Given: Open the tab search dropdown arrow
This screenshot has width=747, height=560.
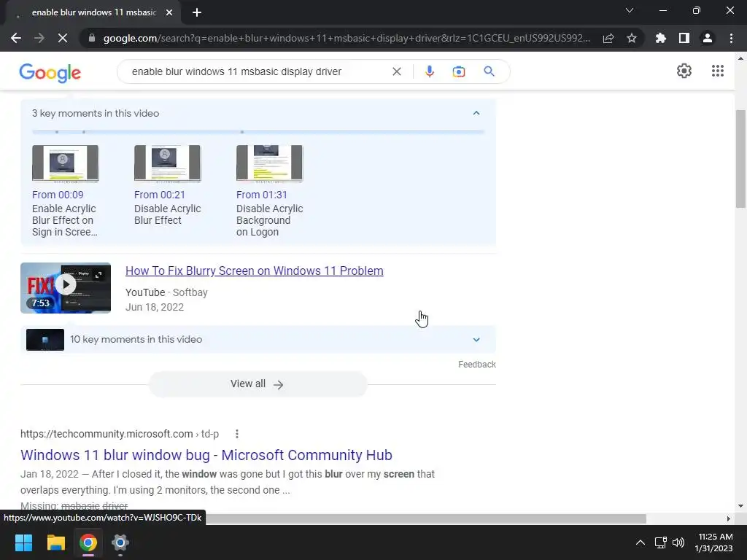Looking at the screenshot, I should point(630,10).
